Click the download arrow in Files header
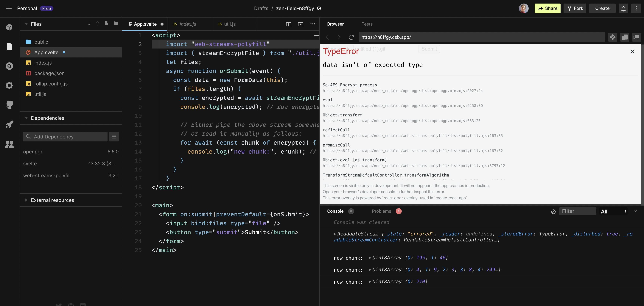 89,24
